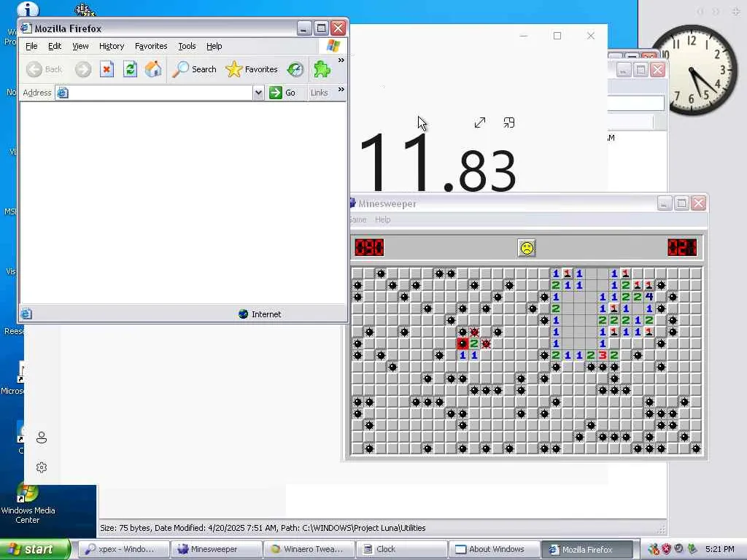Click the Search magnifier toolbar button
Screen dimensions: 747x560
194,69
